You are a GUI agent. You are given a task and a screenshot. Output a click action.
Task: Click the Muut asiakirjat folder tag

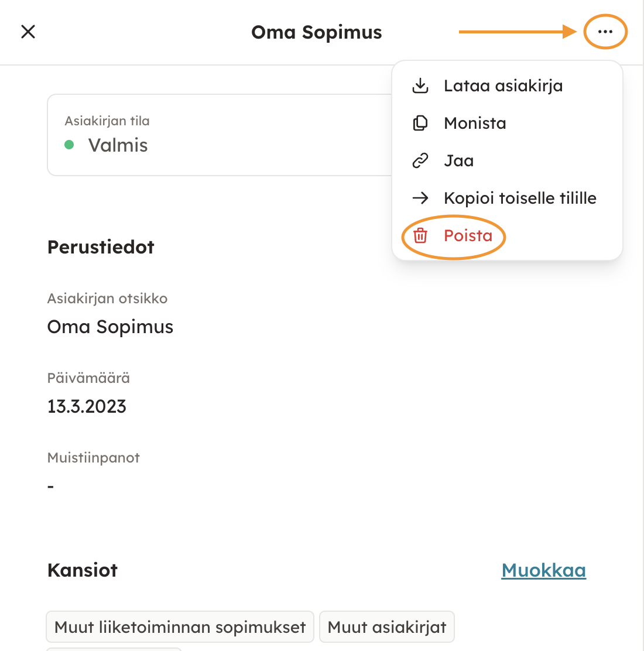386,628
